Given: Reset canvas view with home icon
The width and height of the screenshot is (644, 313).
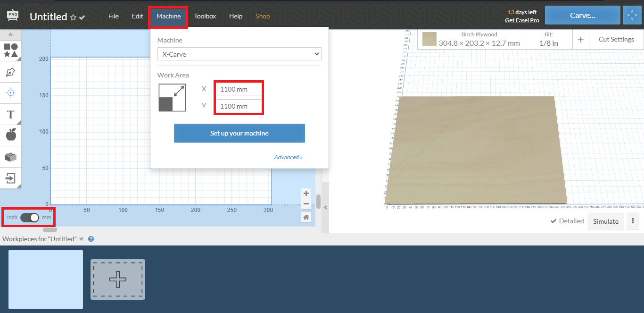Looking at the screenshot, I should (306, 217).
